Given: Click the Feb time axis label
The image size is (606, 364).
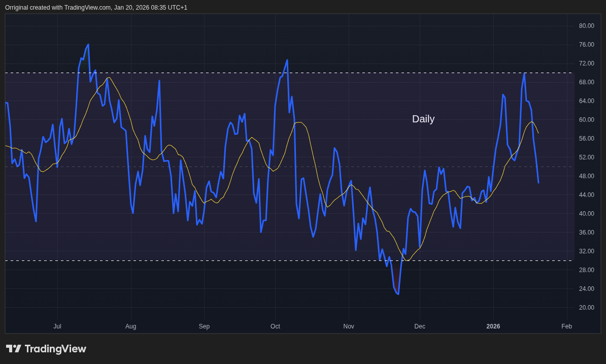Looking at the screenshot, I should coord(566,326).
